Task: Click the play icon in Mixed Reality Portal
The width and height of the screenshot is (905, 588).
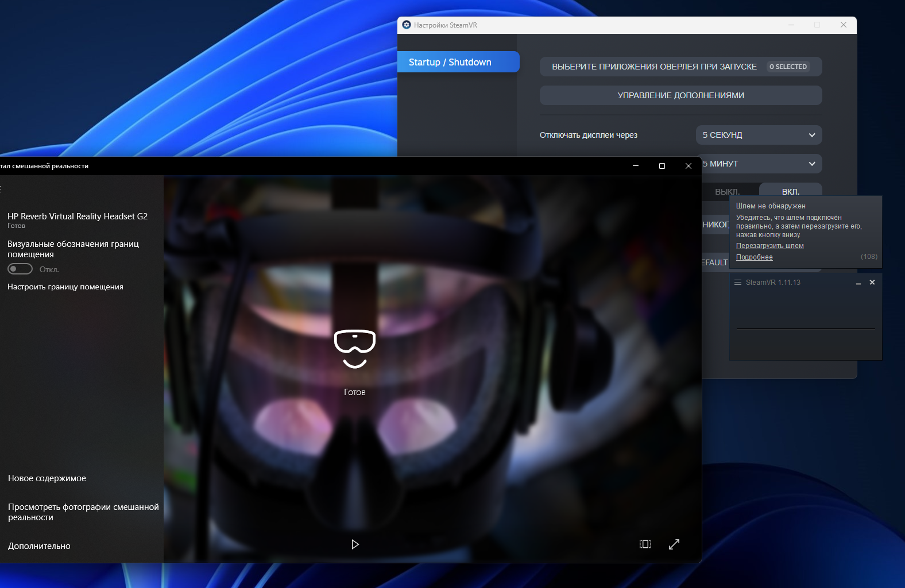Action: (355, 544)
